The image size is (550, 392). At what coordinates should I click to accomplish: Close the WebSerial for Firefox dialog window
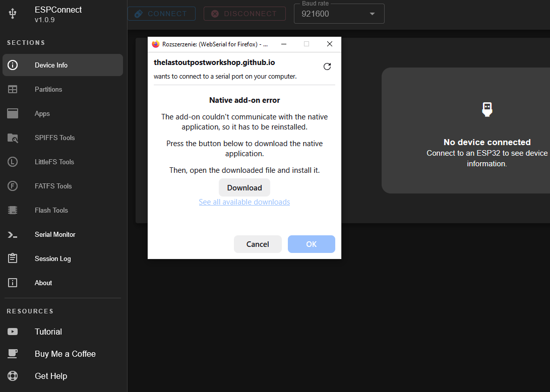(329, 44)
